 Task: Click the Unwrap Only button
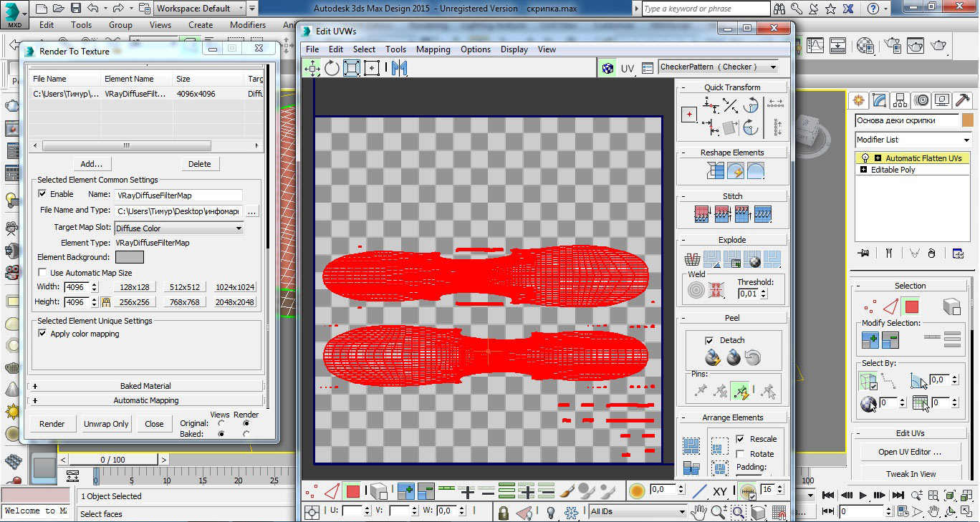click(x=106, y=424)
